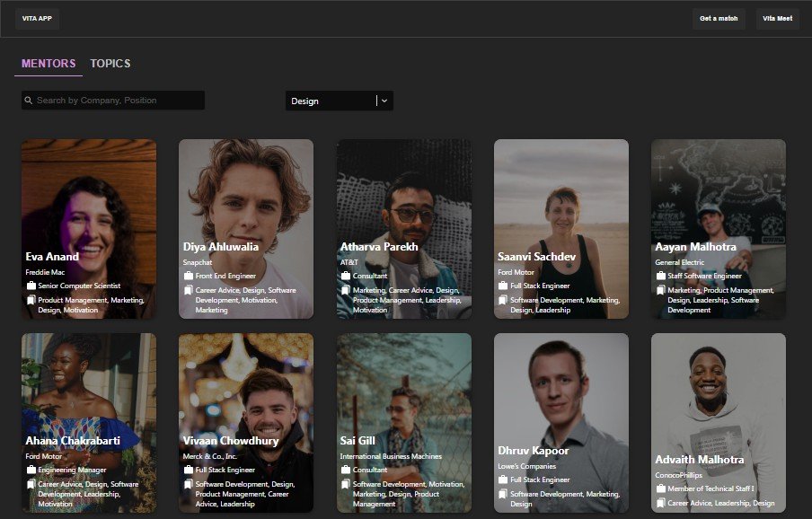Screen dimensions: 812x519
Task: Click the bookmark topics icon on Aayan Malhotra's card
Action: (658, 291)
